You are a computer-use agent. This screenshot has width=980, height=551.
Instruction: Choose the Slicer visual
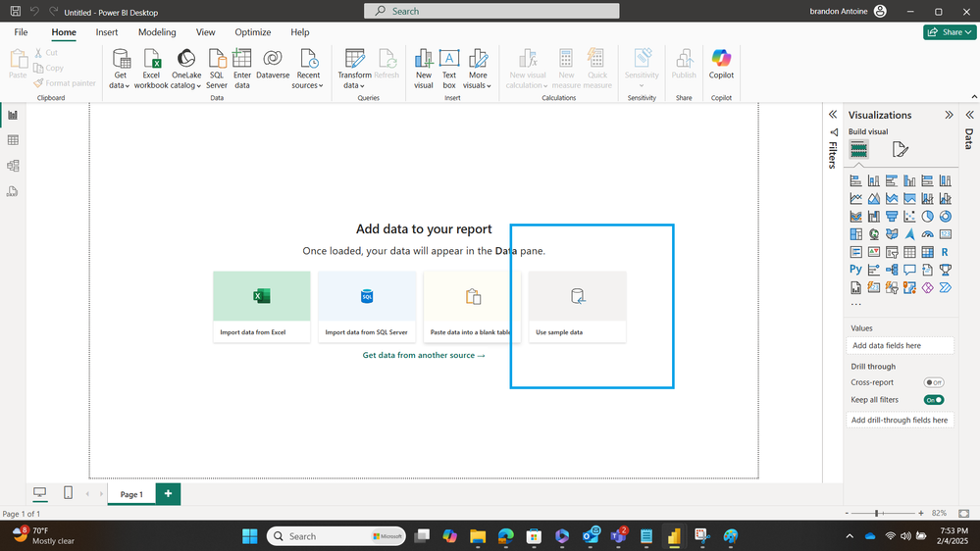coord(892,252)
